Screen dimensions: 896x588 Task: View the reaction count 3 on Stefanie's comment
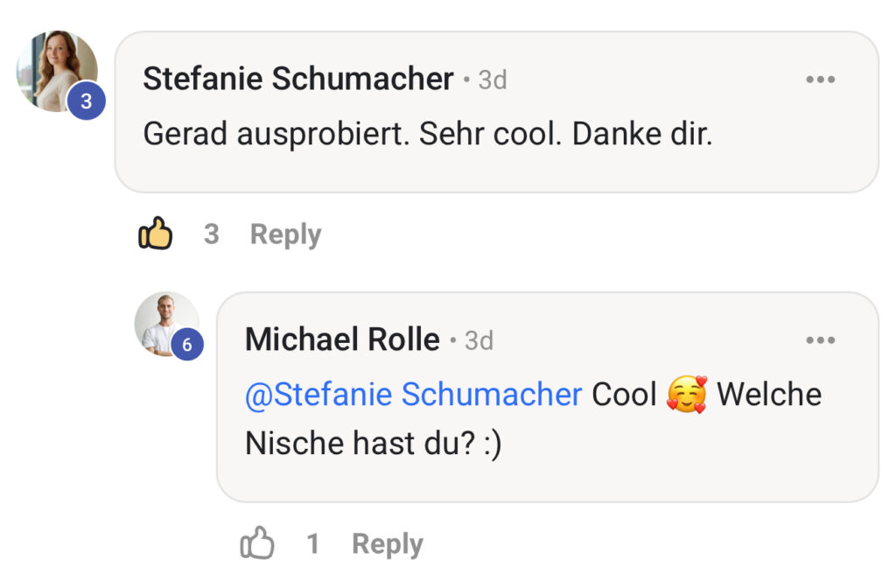click(x=210, y=233)
